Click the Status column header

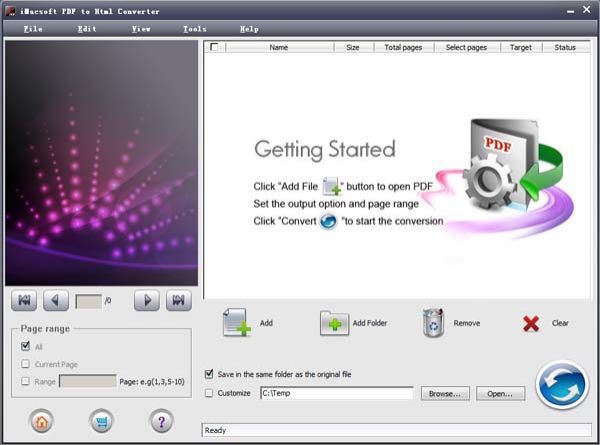pos(565,47)
